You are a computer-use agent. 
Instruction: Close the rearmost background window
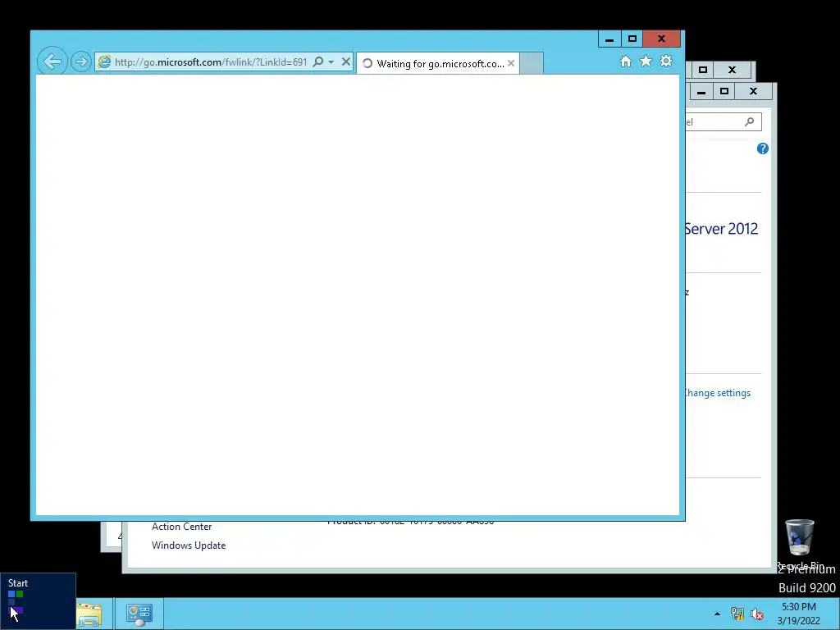tap(733, 70)
